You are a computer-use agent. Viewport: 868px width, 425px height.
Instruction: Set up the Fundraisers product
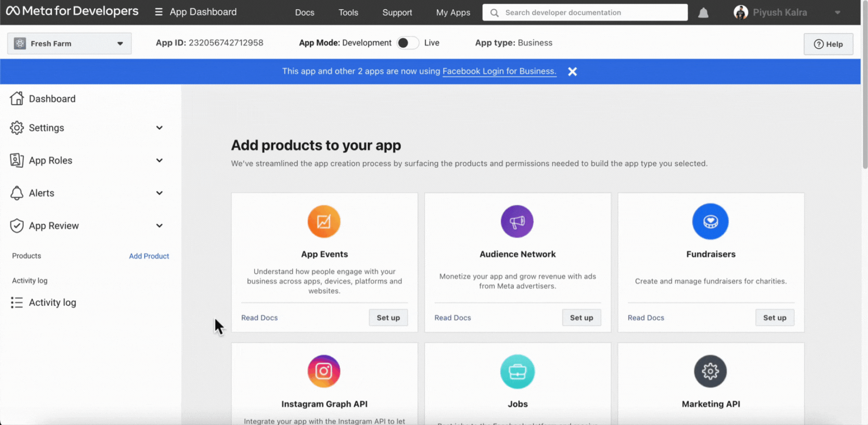[x=775, y=317]
